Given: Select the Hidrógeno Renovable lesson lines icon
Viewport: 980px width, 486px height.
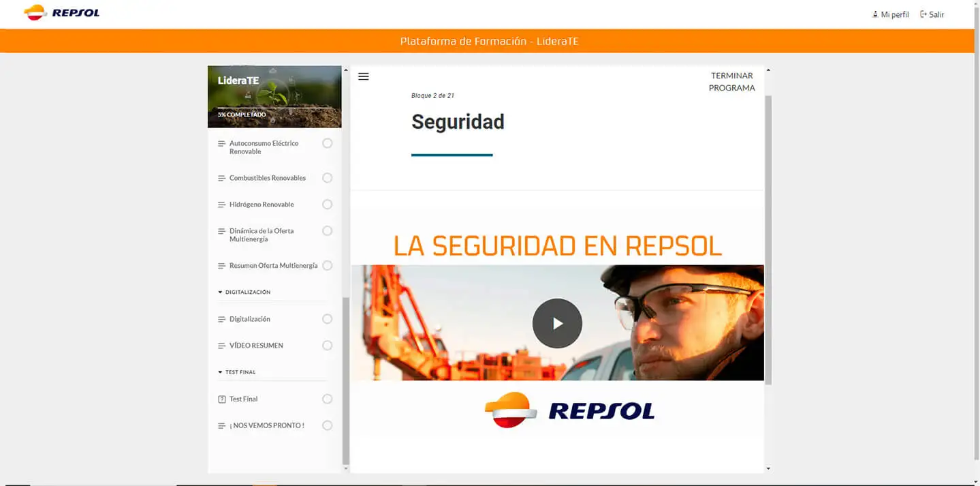Looking at the screenshot, I should 221,204.
